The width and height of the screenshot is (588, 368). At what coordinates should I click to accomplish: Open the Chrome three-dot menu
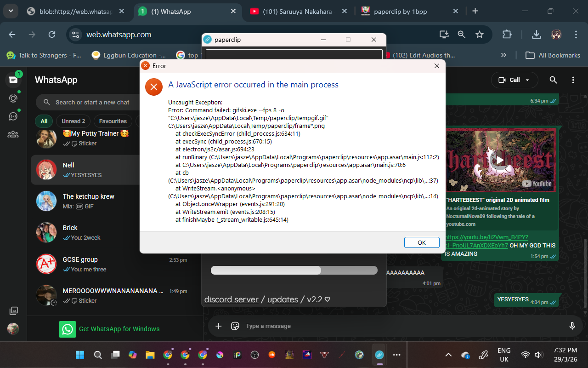pos(576,34)
